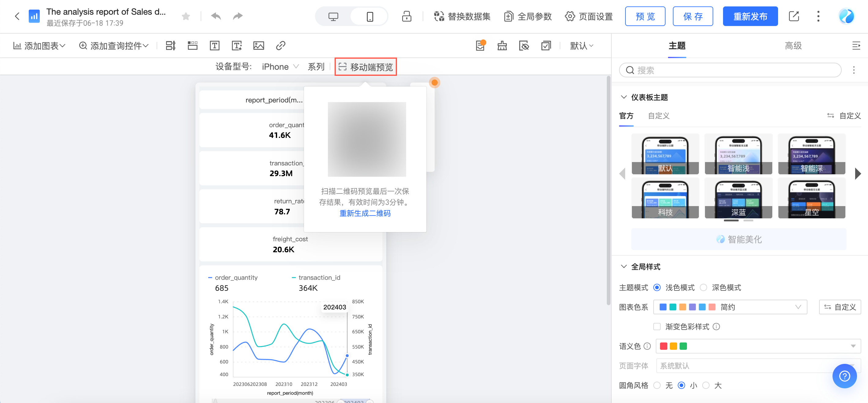868x403 pixels.
Task: Go to previous theme page arrow
Action: pos(622,174)
